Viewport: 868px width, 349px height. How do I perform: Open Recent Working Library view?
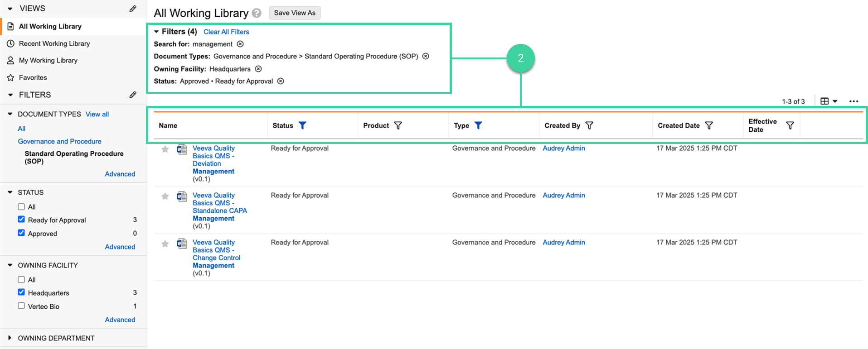tap(54, 43)
